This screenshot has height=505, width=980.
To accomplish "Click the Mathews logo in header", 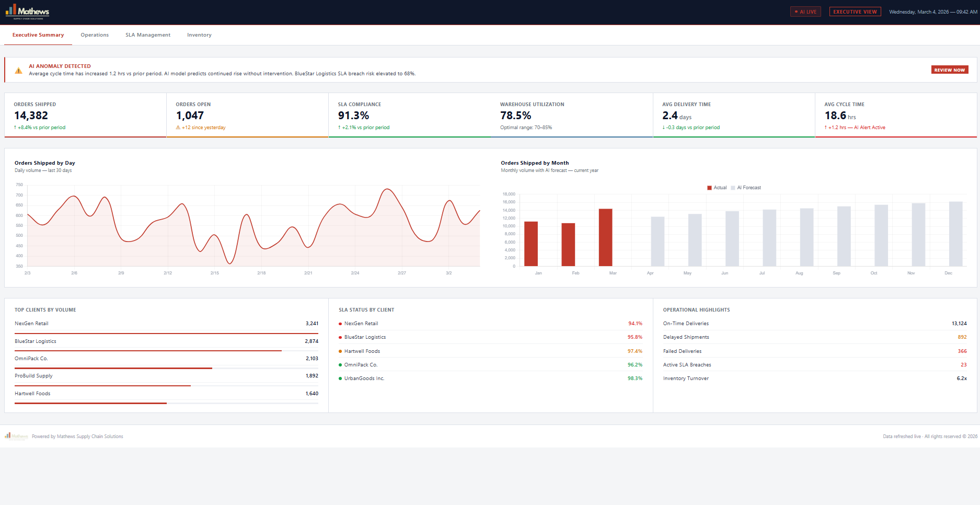I will [x=28, y=12].
